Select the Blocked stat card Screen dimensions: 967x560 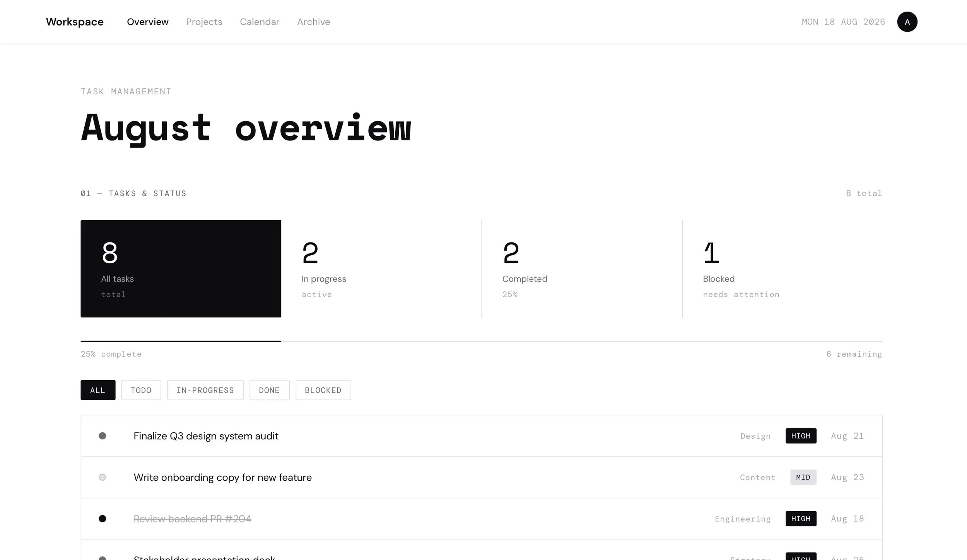[783, 269]
